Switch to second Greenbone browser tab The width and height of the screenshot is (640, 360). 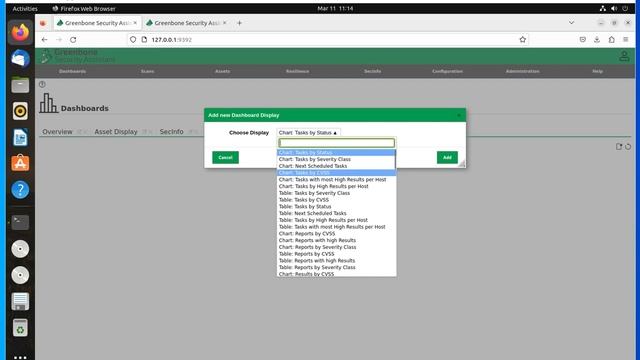(187, 23)
